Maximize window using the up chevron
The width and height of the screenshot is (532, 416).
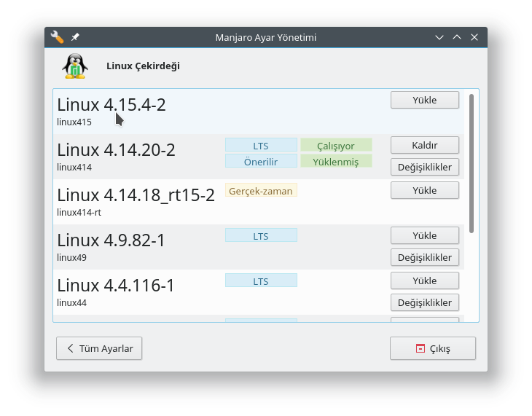[x=457, y=37]
